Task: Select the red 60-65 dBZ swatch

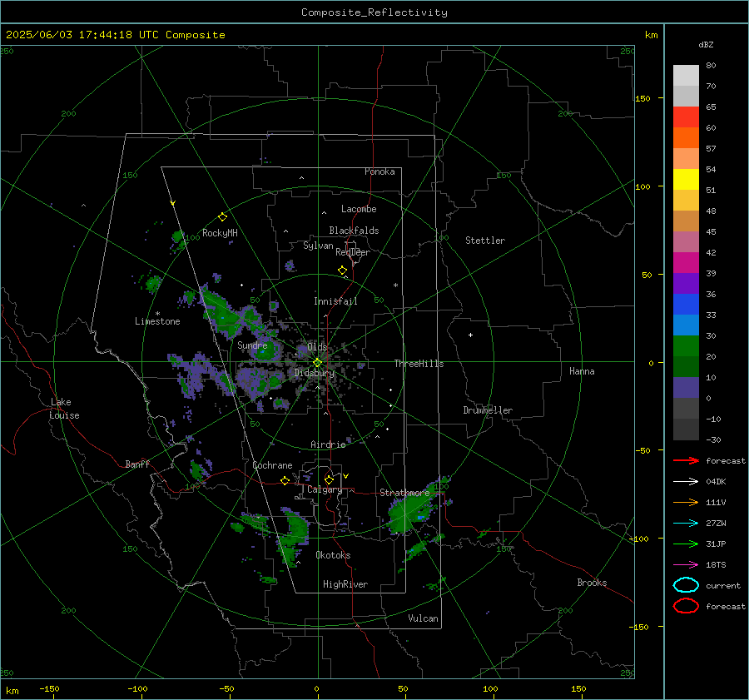Action: [x=686, y=117]
